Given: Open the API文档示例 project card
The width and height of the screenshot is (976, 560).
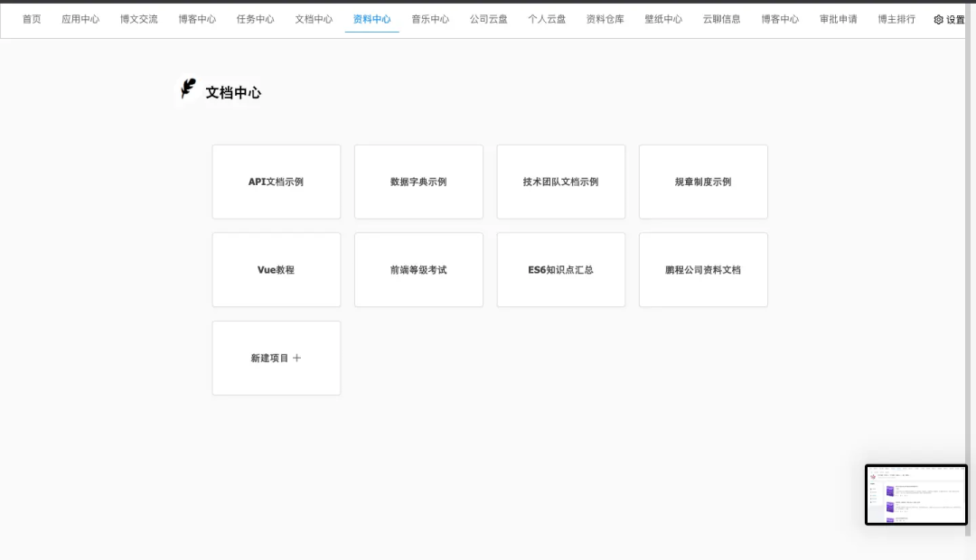Looking at the screenshot, I should click(x=276, y=182).
